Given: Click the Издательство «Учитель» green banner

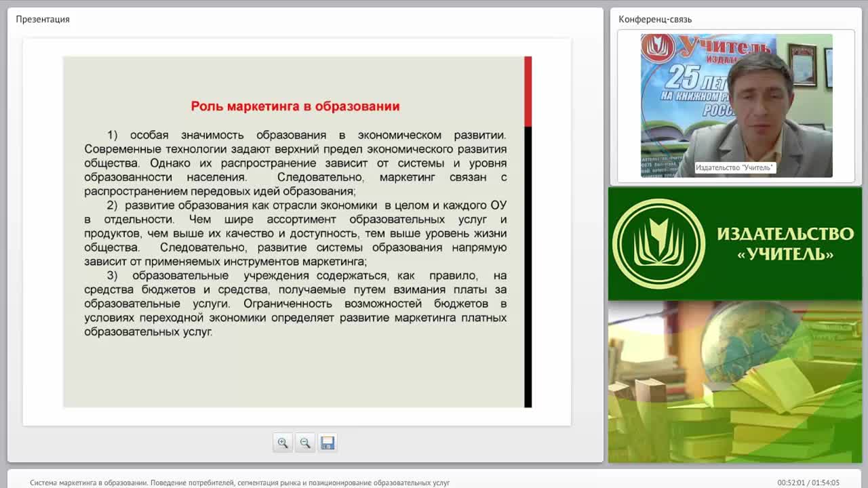Looking at the screenshot, I should coord(735,243).
